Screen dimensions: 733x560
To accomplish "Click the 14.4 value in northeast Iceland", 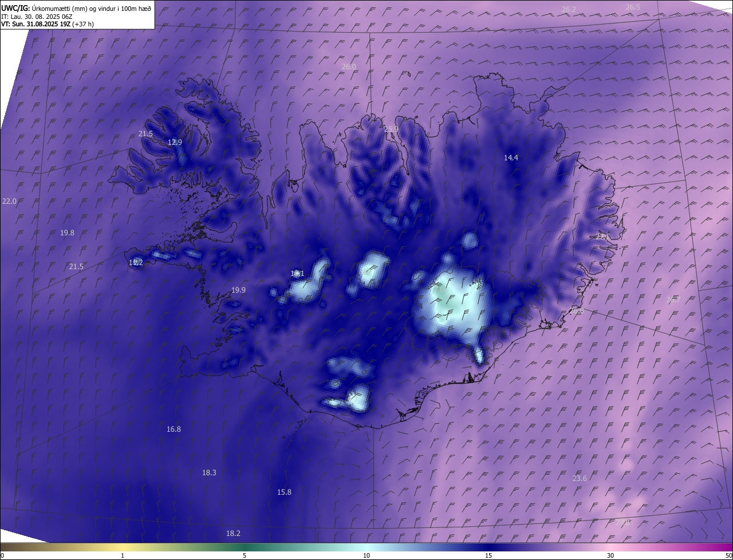I will point(511,158).
